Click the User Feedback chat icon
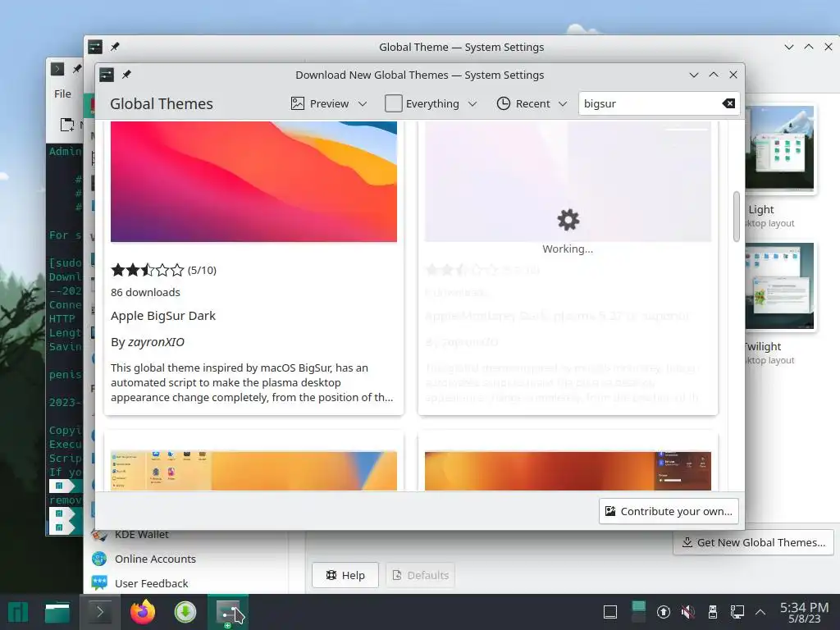 [x=99, y=583]
